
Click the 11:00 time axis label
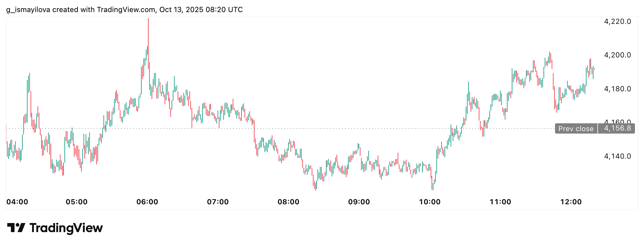[500, 202]
